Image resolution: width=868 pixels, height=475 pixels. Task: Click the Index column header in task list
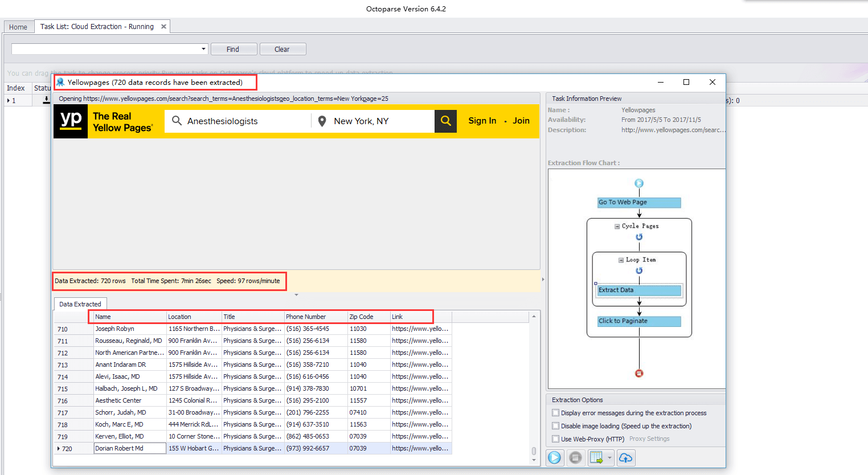click(17, 88)
